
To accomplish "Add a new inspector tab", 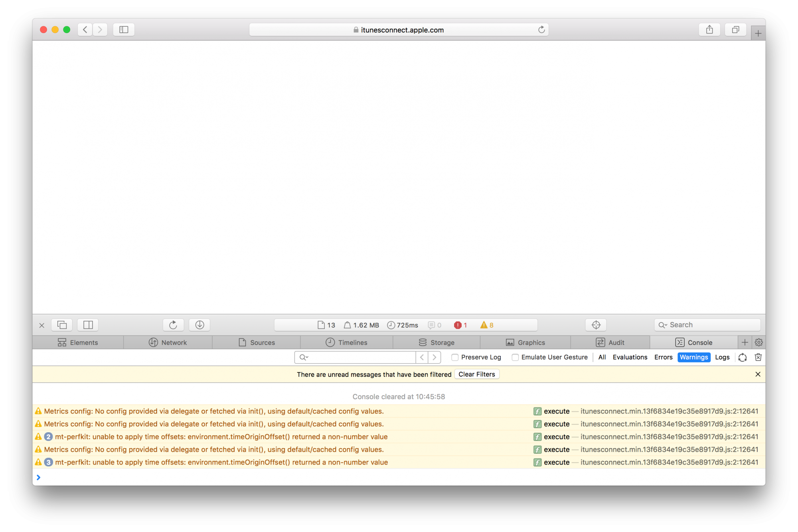I will click(745, 342).
